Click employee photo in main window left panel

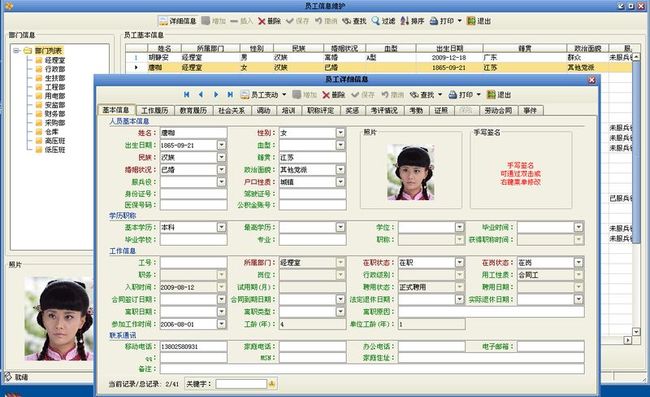59,319
